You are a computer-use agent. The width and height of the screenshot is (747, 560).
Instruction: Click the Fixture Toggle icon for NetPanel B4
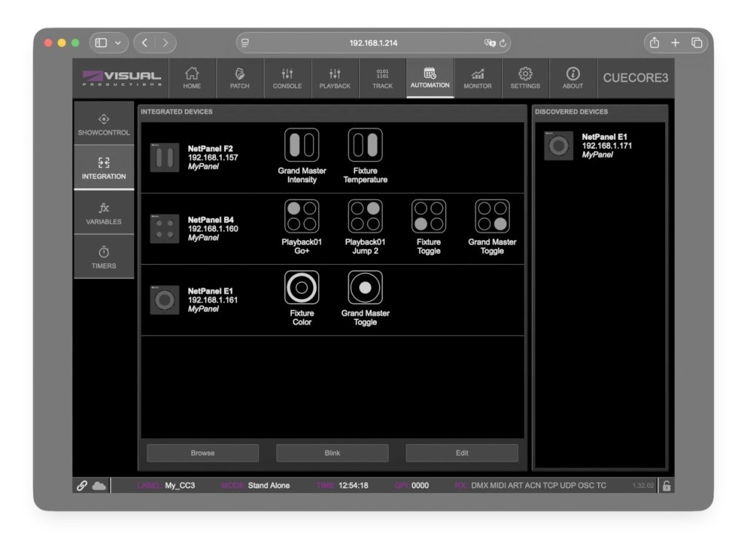click(428, 216)
